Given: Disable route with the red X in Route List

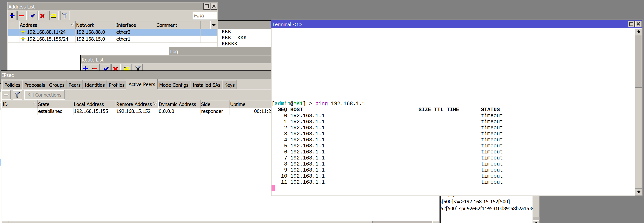Looking at the screenshot, I should 115,68.
